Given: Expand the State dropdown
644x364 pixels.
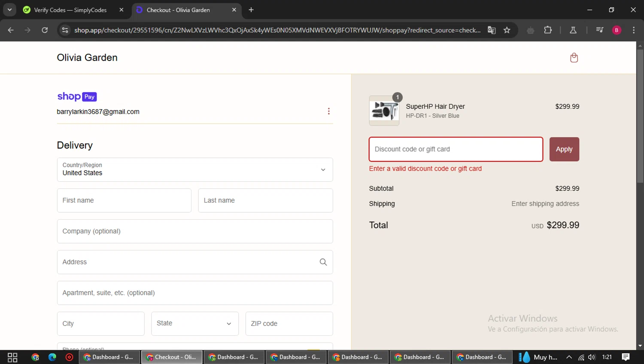Looking at the screenshot, I should (195, 324).
